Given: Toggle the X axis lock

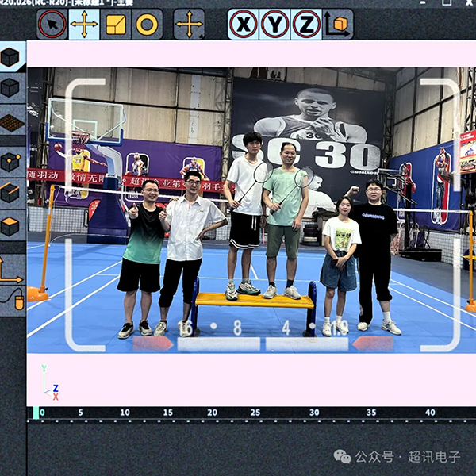Looking at the screenshot, I should (243, 25).
